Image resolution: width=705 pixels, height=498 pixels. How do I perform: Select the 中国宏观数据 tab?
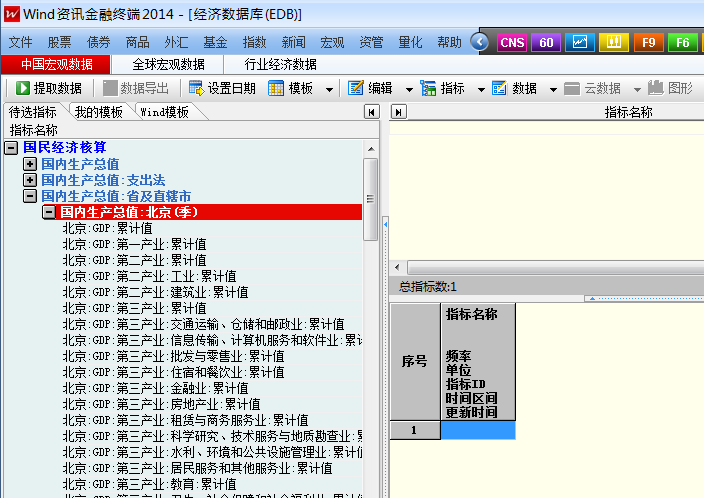[56, 65]
